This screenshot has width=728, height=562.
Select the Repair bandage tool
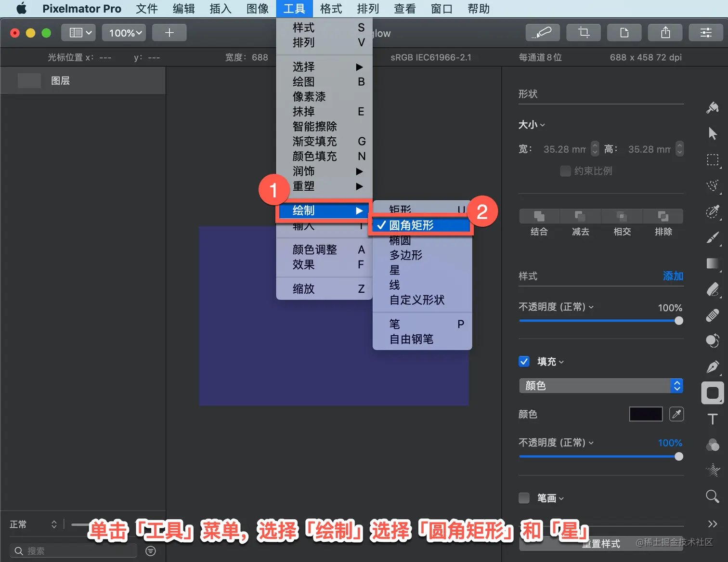713,315
